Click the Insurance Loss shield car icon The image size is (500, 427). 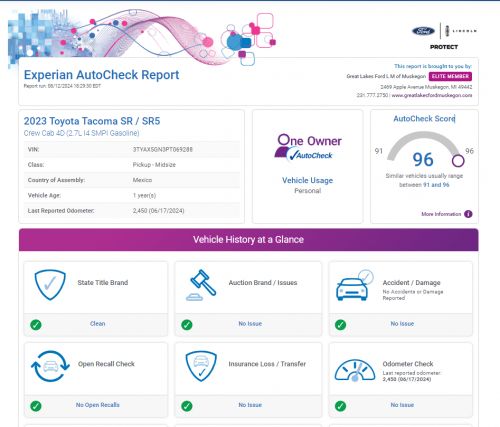[x=201, y=366]
